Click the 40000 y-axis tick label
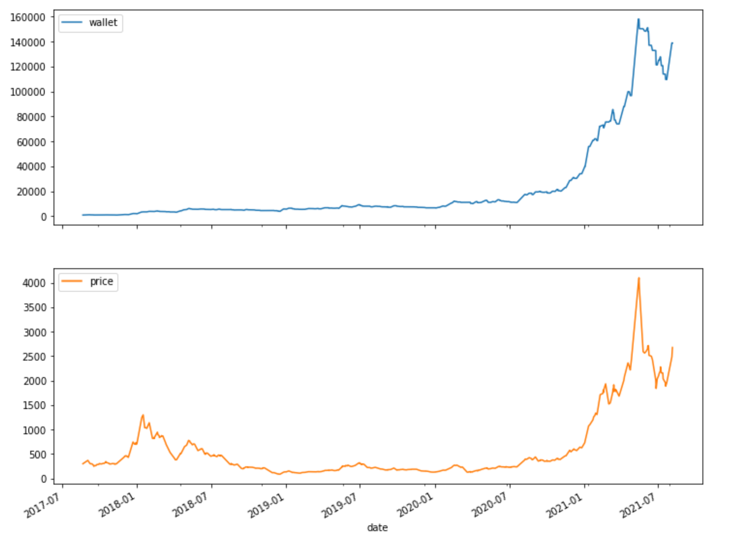 (31, 167)
